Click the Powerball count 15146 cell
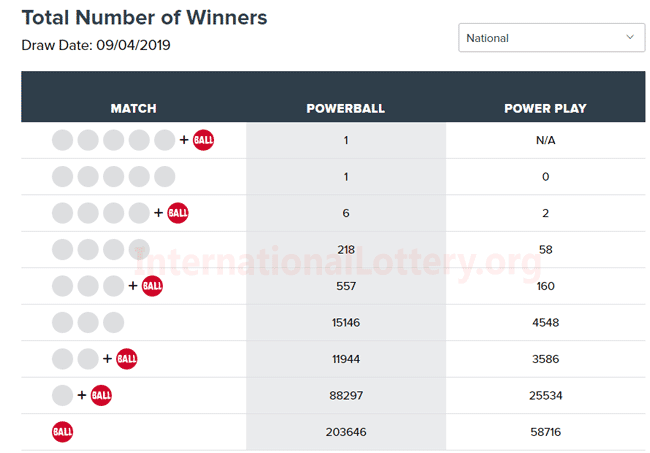The width and height of the screenshot is (650, 453). pos(345,323)
